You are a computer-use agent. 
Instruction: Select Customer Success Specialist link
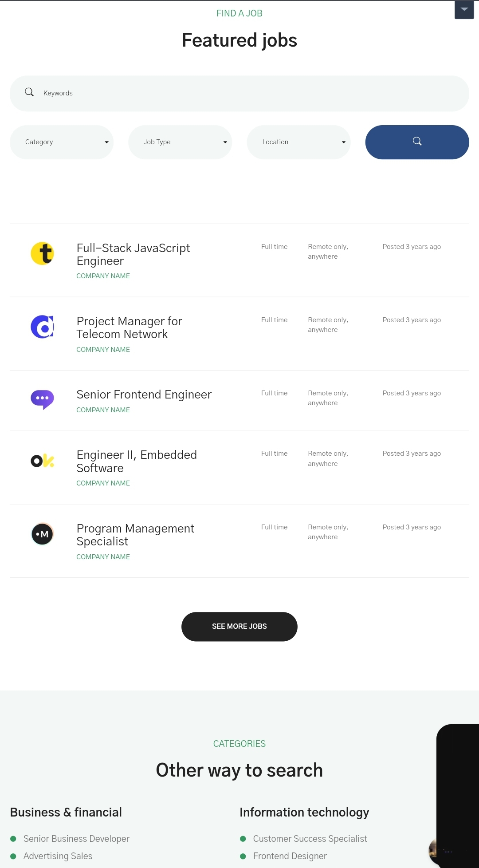point(310,839)
